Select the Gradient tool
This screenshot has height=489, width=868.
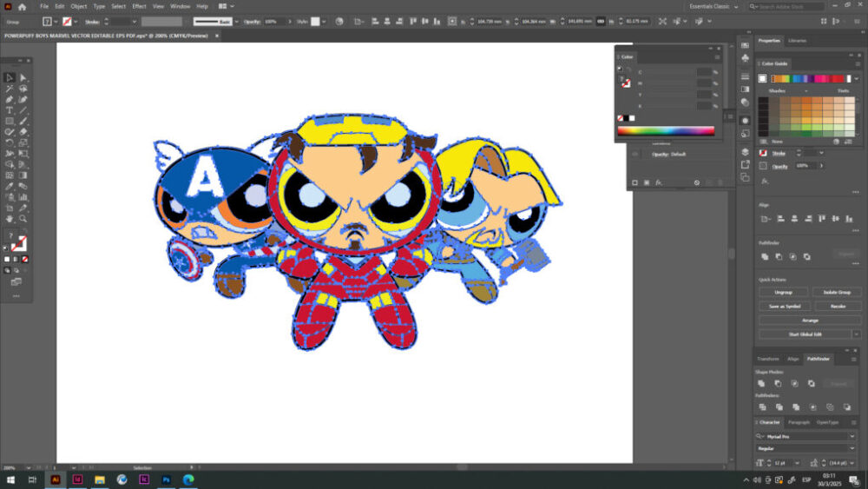[x=23, y=175]
